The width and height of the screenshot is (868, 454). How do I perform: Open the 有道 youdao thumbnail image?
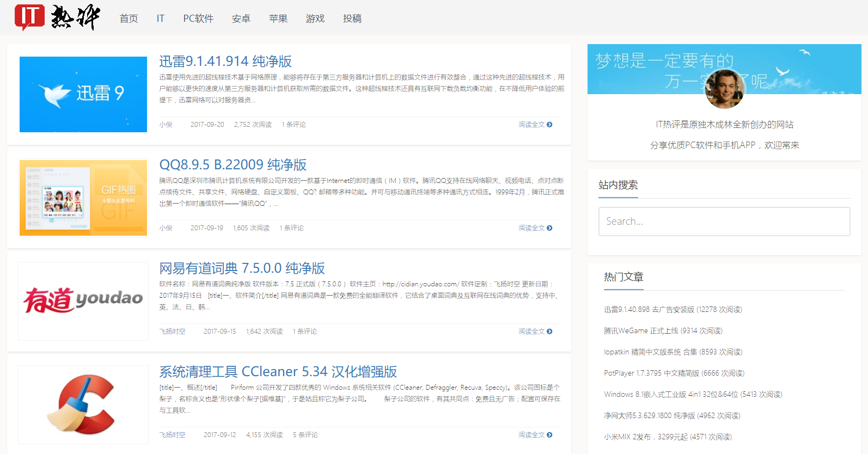click(83, 301)
